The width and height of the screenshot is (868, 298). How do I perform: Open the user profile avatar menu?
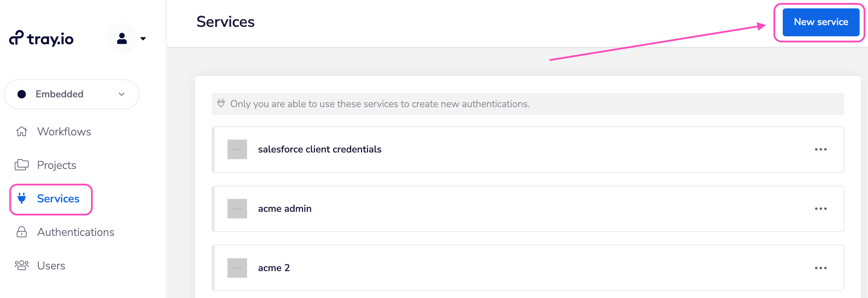[122, 38]
